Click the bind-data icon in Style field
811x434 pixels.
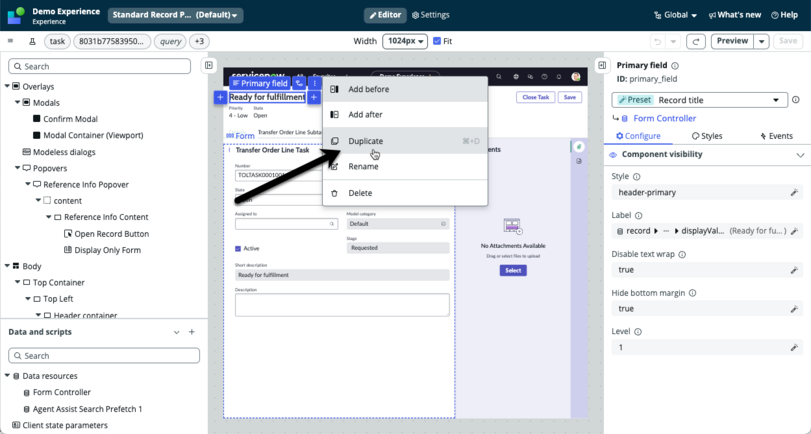(x=794, y=192)
